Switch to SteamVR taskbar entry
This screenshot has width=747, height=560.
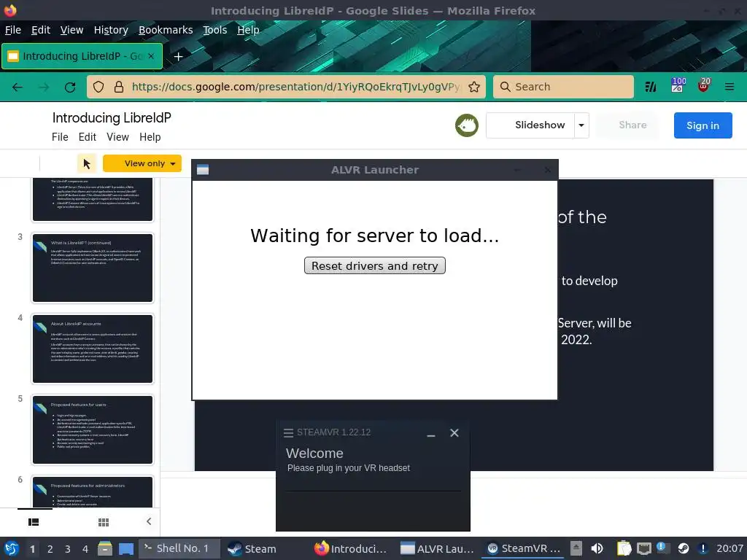523,548
